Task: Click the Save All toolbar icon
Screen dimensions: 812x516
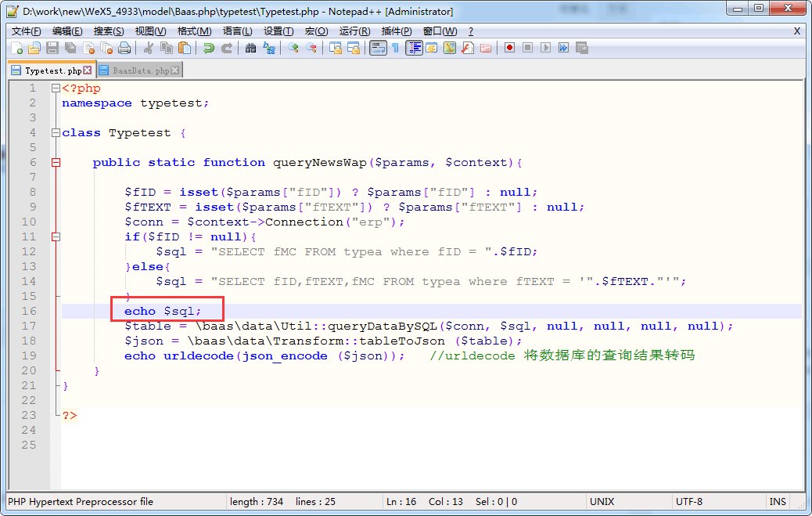Action: (70, 49)
